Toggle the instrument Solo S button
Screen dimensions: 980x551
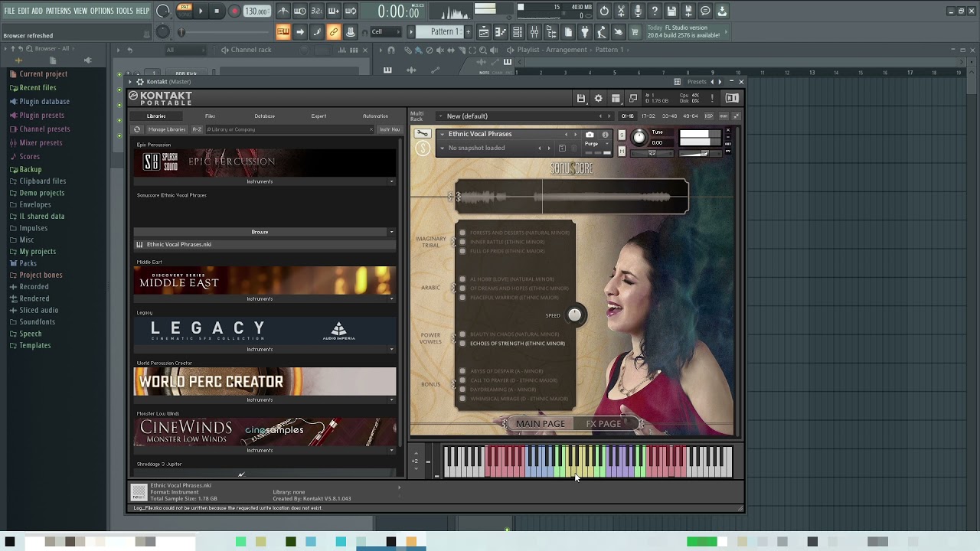tap(622, 135)
